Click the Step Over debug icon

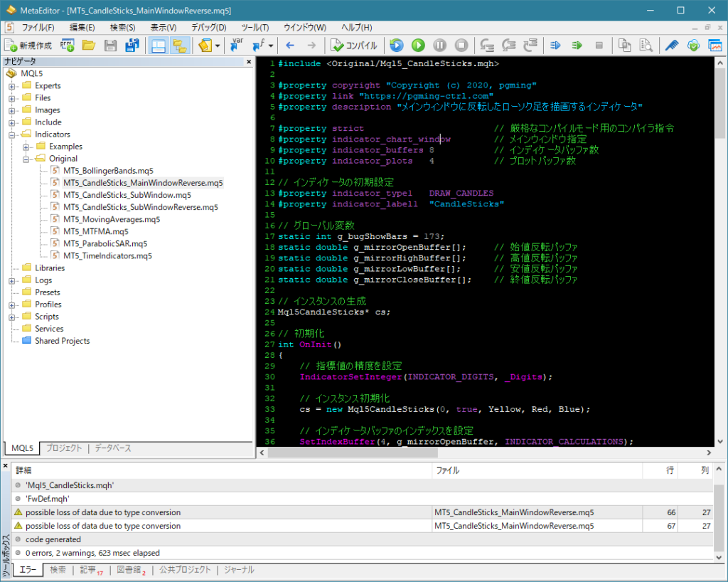coord(509,45)
